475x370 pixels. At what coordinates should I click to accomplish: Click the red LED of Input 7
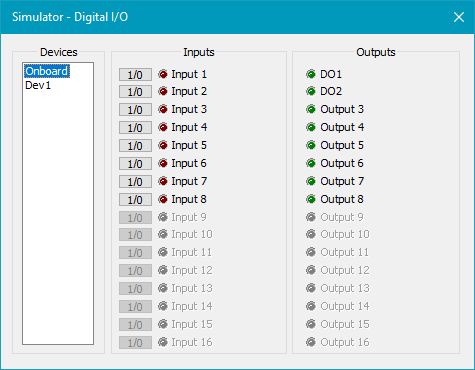pyautogui.click(x=163, y=181)
